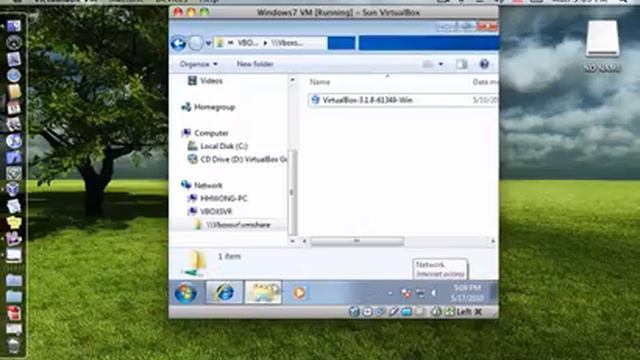
Task: Click the file list horizontal scrollbar thumb
Action: pos(357,241)
